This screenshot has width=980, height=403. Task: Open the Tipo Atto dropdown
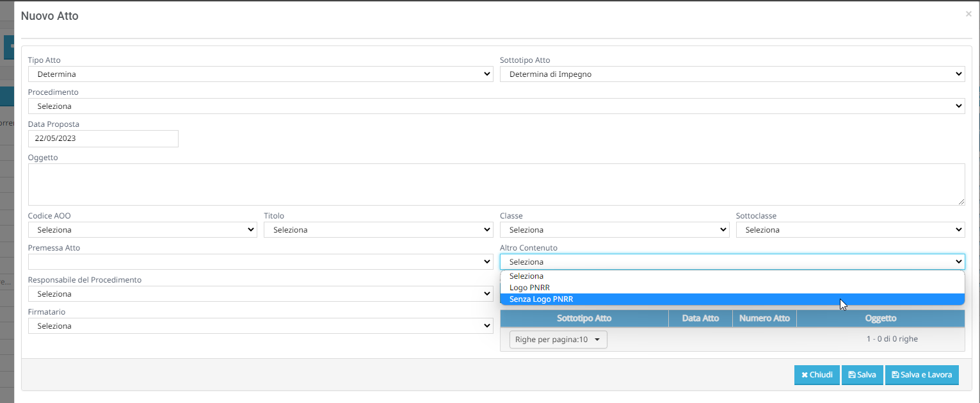(260, 74)
